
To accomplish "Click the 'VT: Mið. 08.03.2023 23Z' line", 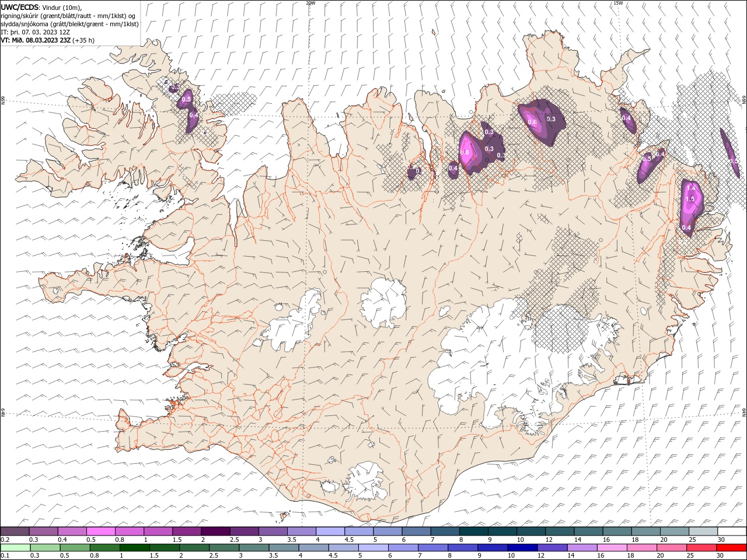I will 36,40.
